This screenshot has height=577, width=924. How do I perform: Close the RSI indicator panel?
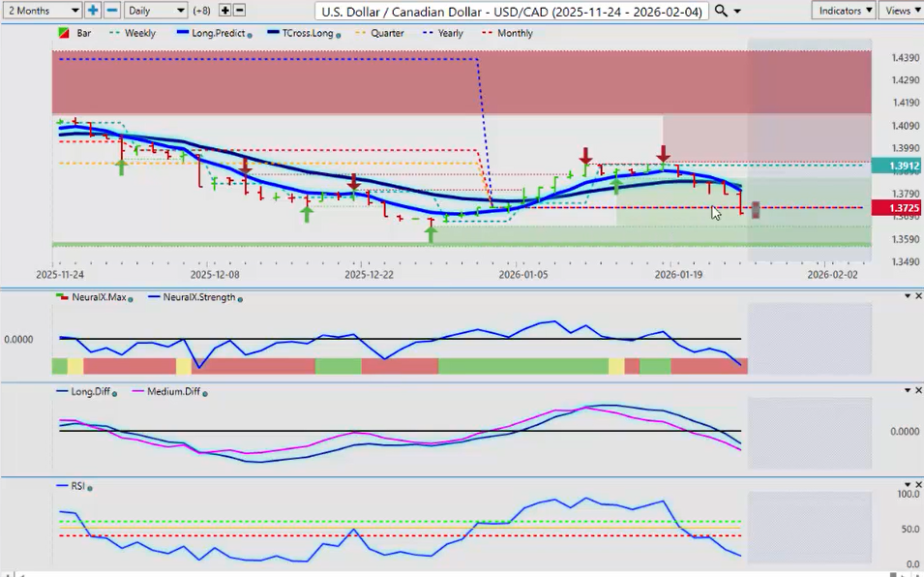coord(918,485)
